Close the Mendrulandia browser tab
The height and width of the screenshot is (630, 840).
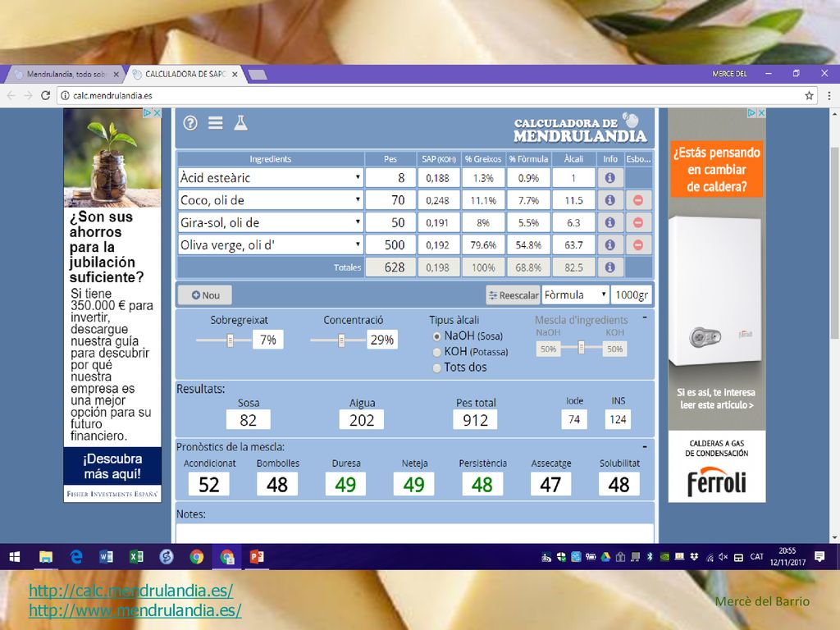pyautogui.click(x=116, y=75)
